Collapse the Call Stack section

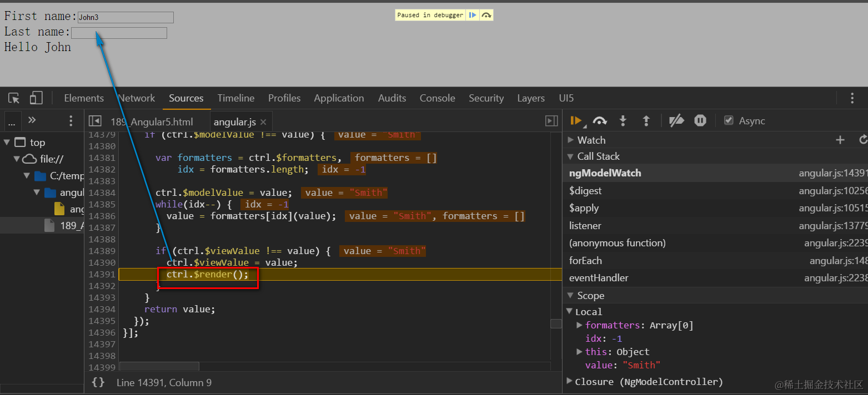pyautogui.click(x=570, y=156)
